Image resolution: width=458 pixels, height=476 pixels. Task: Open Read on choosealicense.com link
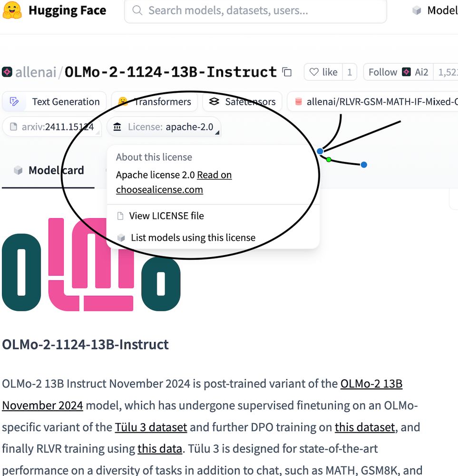[x=174, y=182]
